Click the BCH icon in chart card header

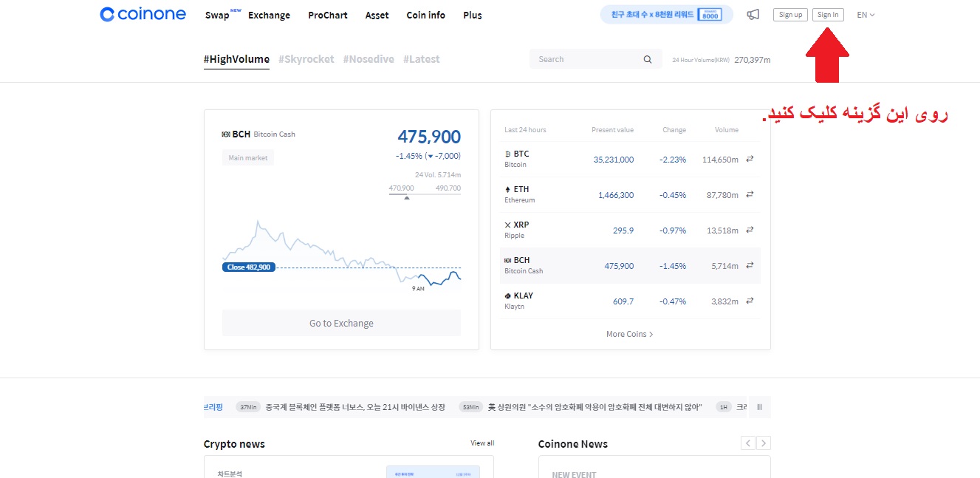(226, 134)
